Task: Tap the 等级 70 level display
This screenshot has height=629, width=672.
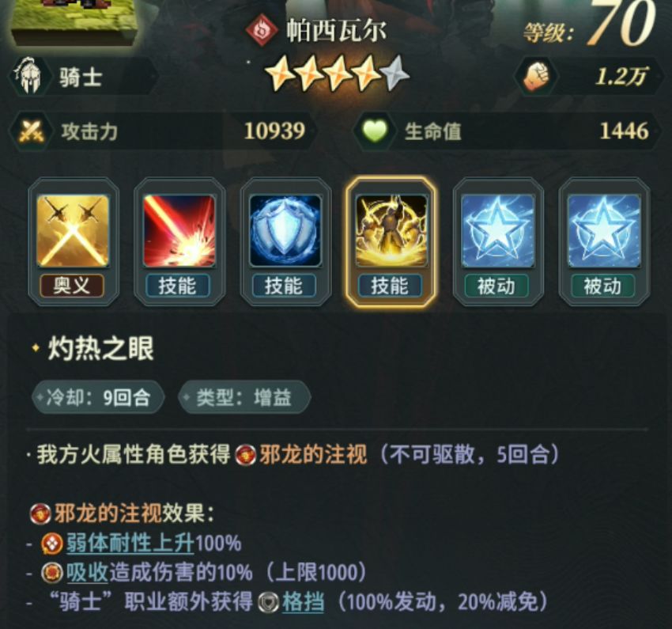Action: click(x=590, y=25)
